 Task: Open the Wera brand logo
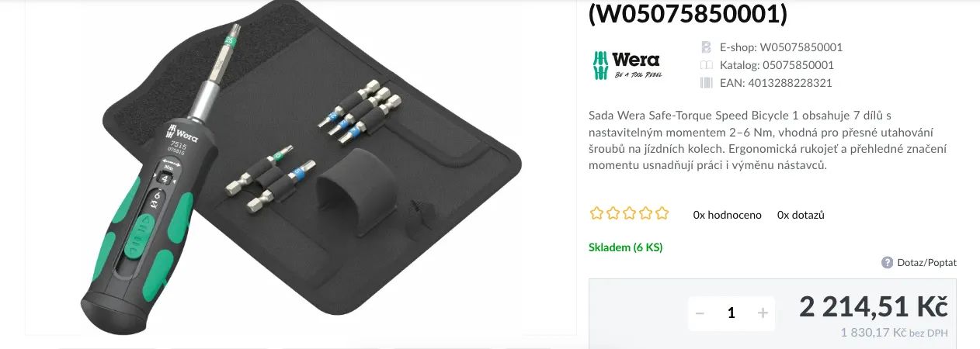point(627,65)
